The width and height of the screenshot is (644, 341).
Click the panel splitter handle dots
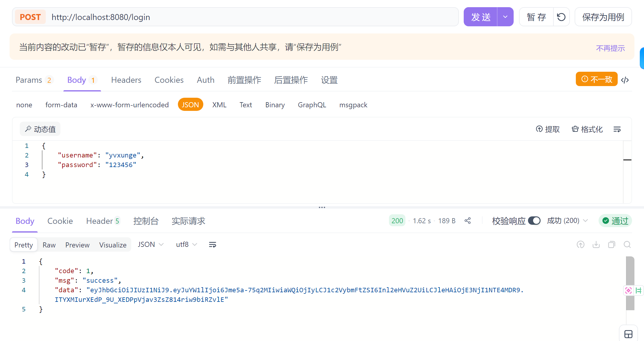tap(322, 207)
